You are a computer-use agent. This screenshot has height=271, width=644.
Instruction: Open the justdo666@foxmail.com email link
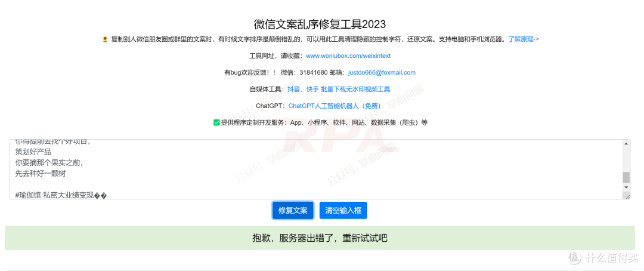pyautogui.click(x=382, y=72)
